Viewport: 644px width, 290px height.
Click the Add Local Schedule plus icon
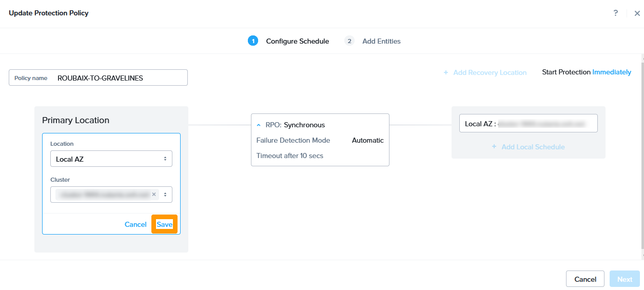(x=494, y=147)
